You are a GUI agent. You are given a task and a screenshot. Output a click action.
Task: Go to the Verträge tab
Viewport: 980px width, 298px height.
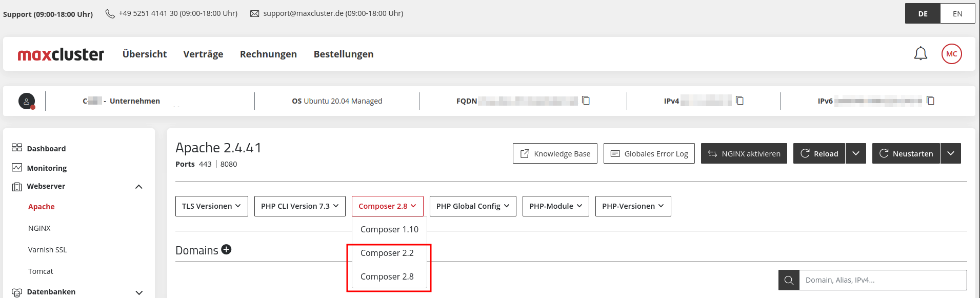coord(203,54)
